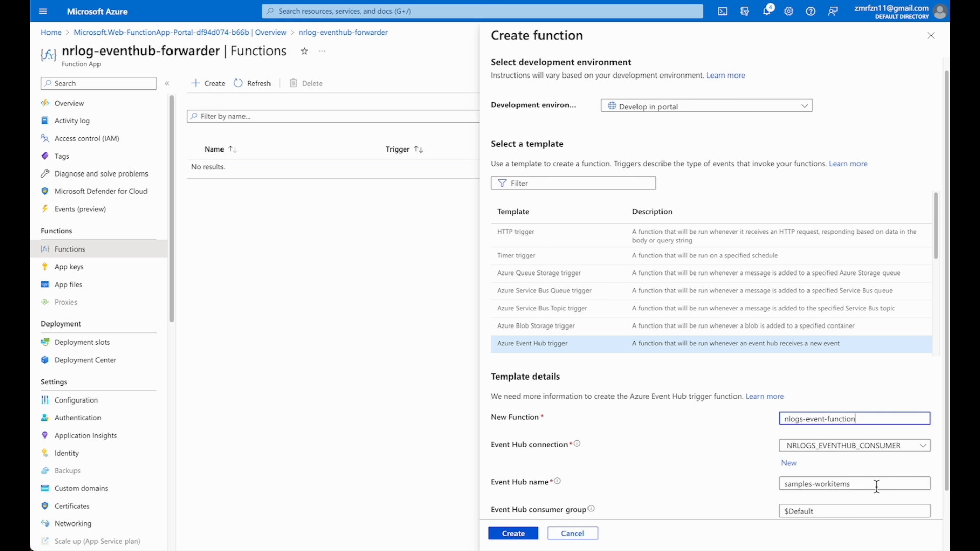Open Cloud Shell from the top bar
Screen dimensions: 980x551
[x=722, y=11]
